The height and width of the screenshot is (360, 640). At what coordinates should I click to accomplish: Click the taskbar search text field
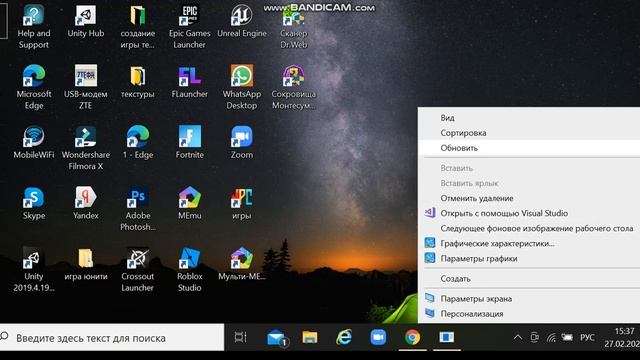click(111, 338)
